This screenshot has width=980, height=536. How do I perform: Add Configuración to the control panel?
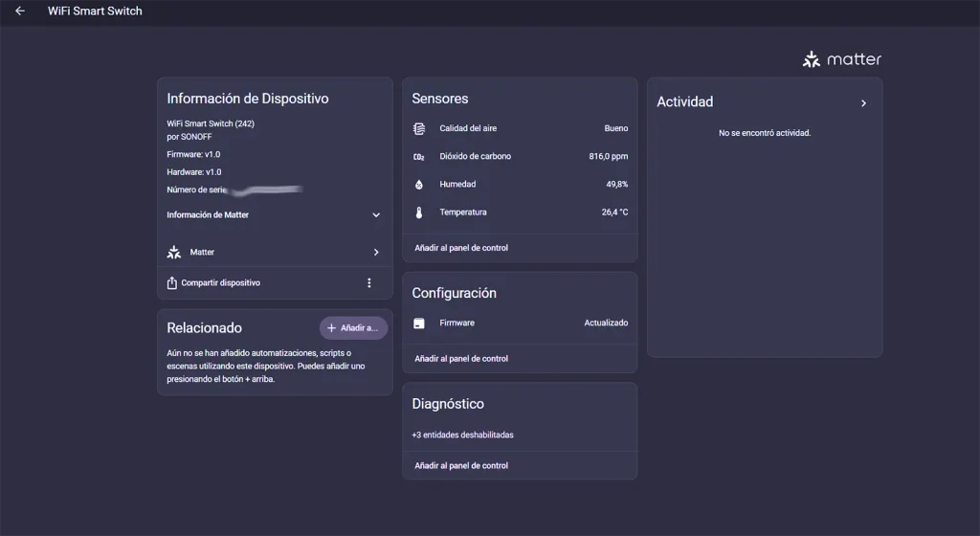pos(461,359)
